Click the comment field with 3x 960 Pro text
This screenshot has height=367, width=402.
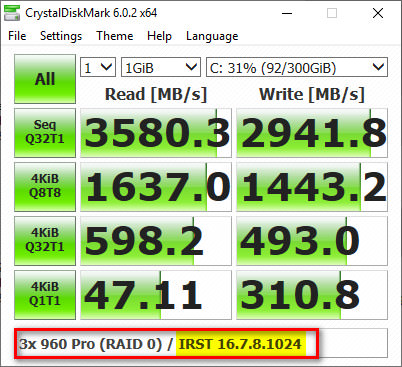201,343
